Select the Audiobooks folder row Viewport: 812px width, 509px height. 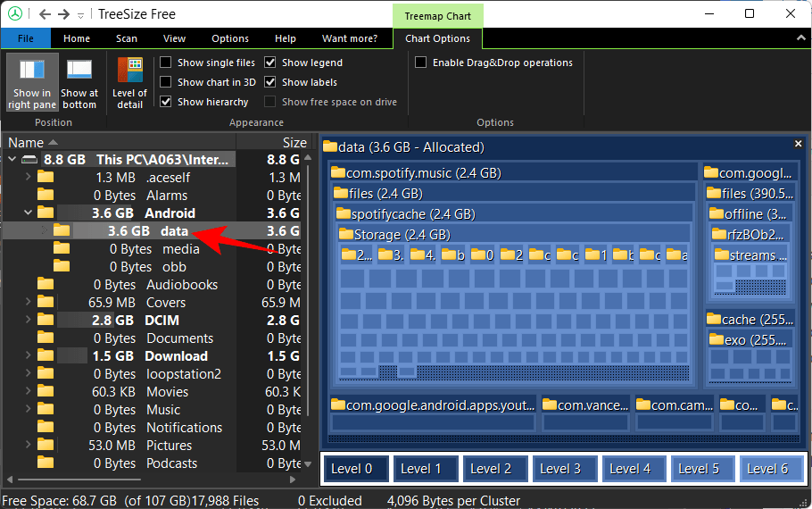(x=153, y=284)
